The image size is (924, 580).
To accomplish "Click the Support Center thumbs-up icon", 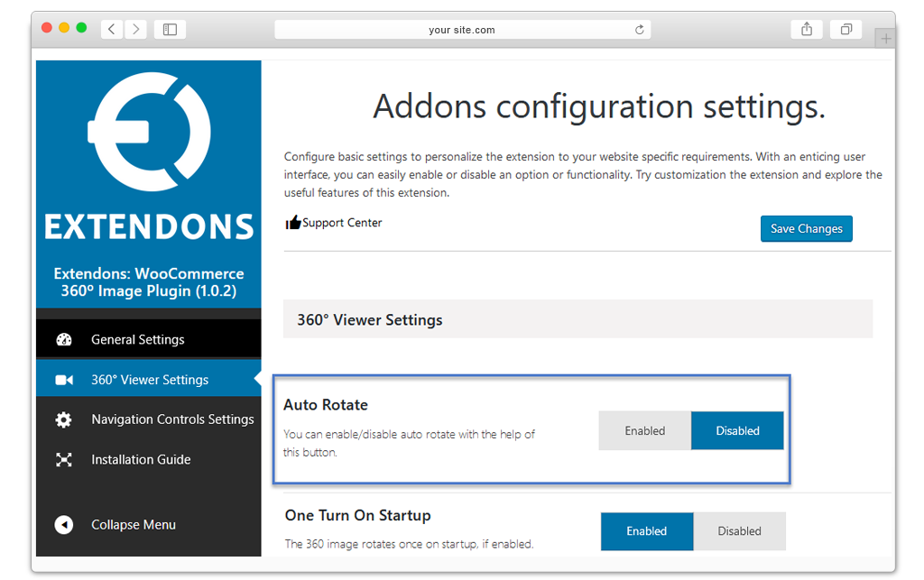I will click(x=293, y=223).
